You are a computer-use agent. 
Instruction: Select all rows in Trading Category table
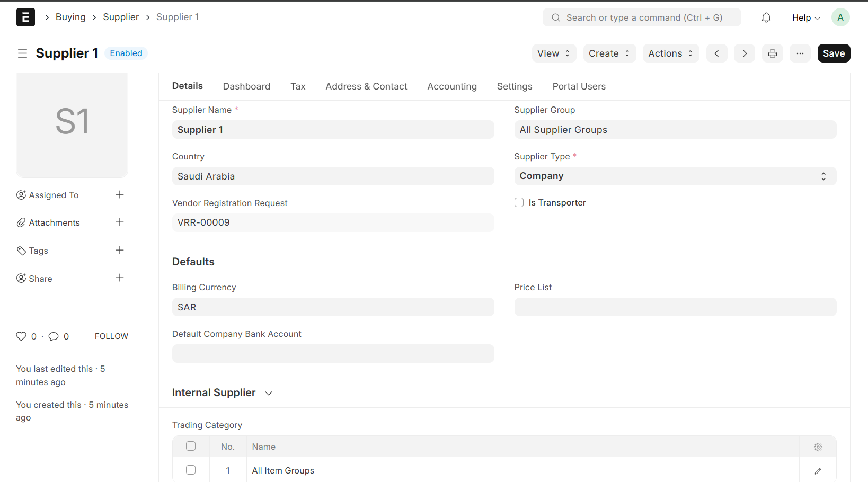[191, 447]
